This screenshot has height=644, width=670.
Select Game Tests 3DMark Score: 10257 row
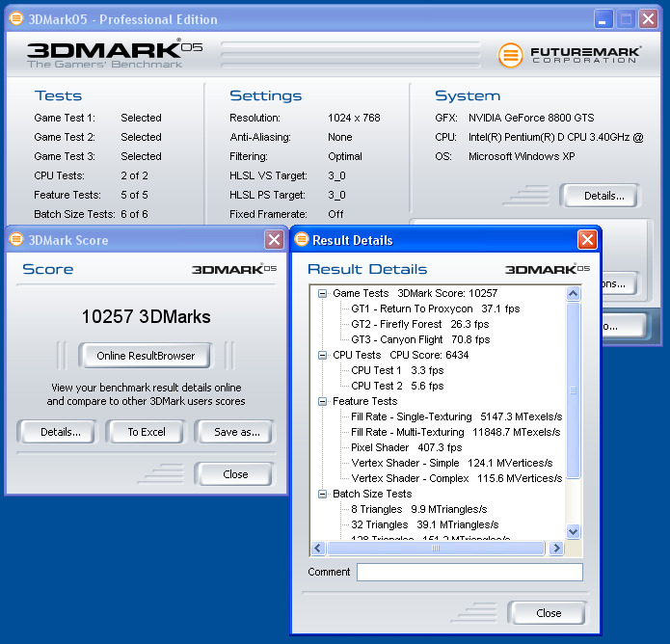[415, 294]
